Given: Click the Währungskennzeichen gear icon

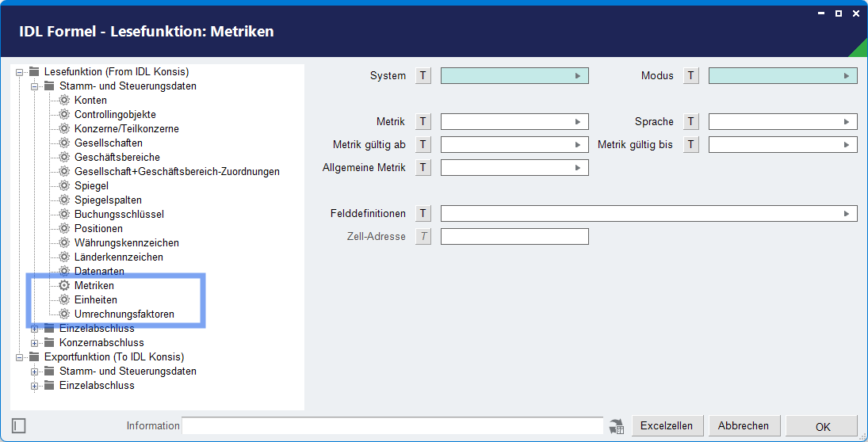Looking at the screenshot, I should click(x=65, y=243).
